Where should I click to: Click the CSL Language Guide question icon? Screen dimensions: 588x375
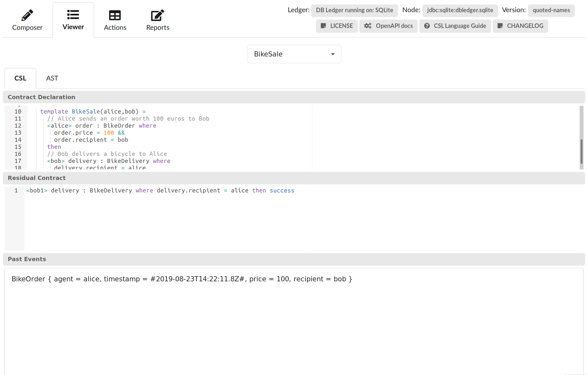coord(427,26)
